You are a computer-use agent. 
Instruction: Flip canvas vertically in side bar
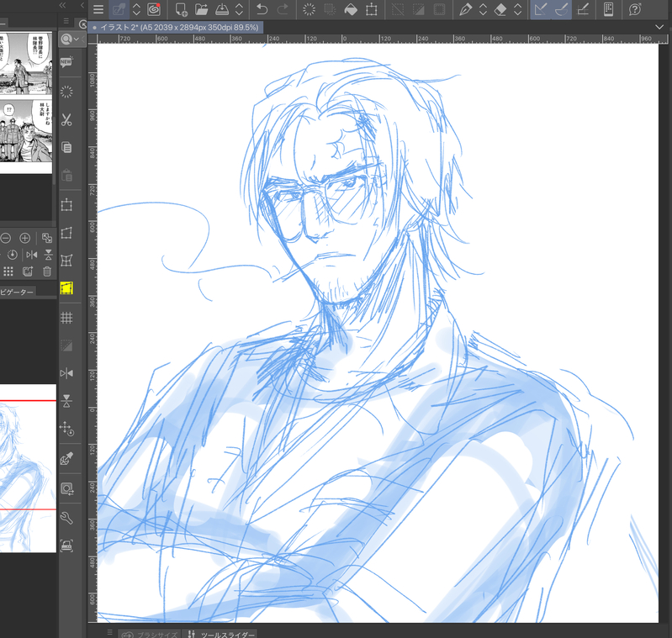coord(66,401)
